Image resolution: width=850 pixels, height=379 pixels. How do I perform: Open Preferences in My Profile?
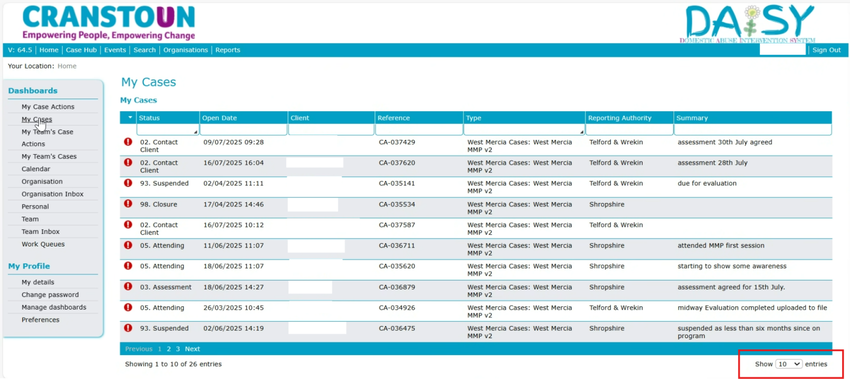point(41,319)
